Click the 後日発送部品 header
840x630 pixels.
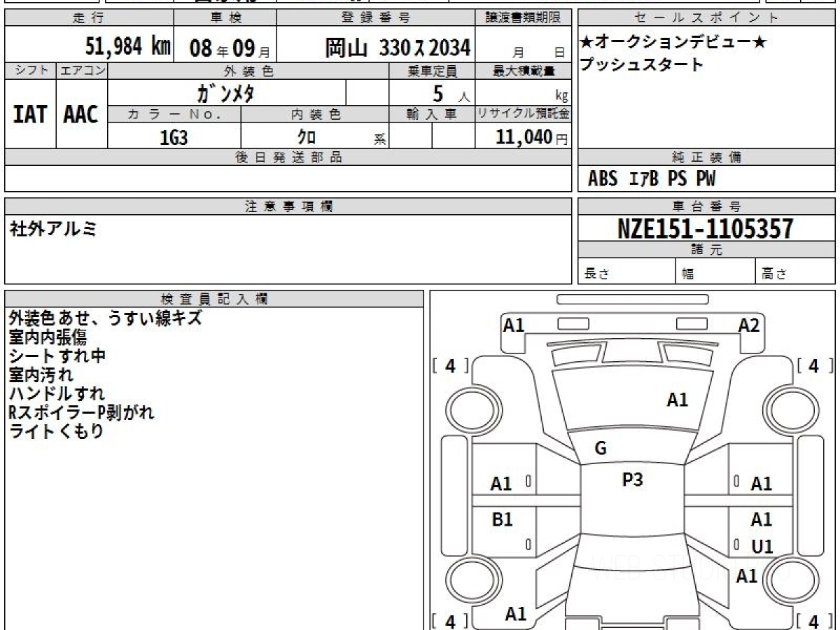[288, 157]
